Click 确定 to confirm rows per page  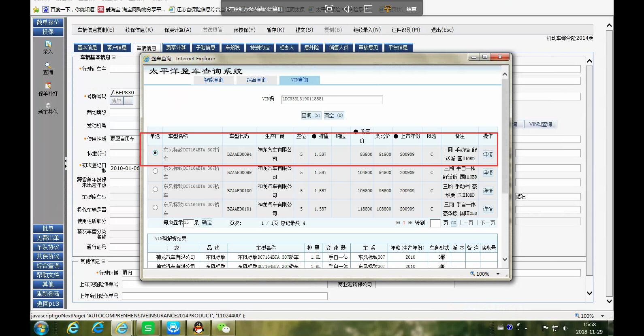click(207, 223)
